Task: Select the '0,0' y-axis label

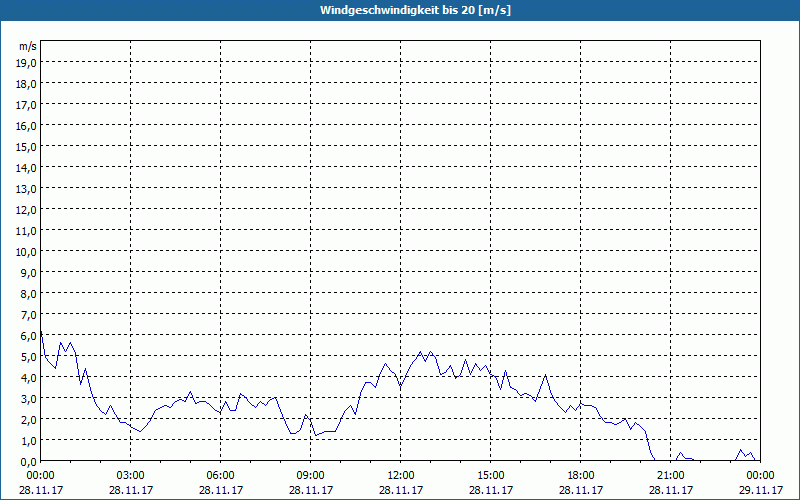Action: coord(29,461)
